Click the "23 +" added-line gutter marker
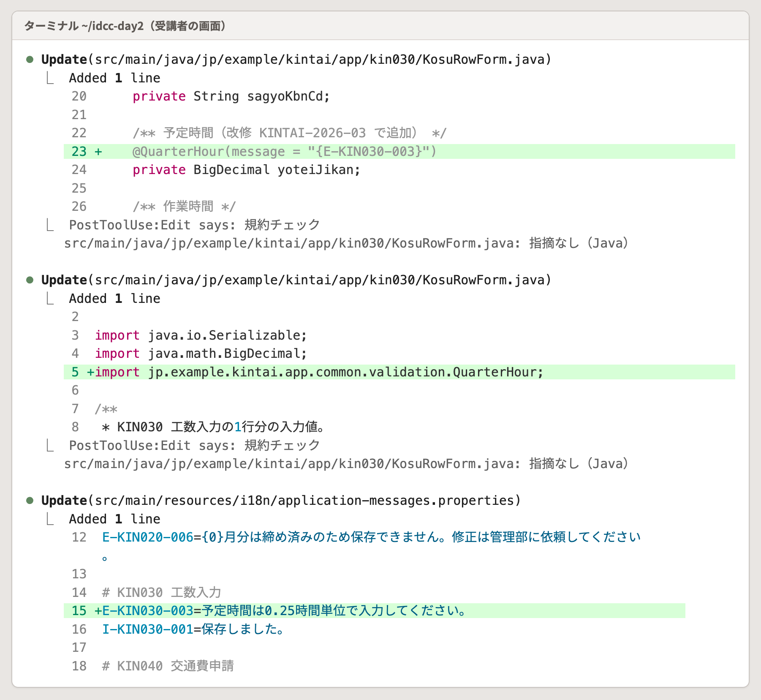The image size is (761, 700). tap(87, 152)
